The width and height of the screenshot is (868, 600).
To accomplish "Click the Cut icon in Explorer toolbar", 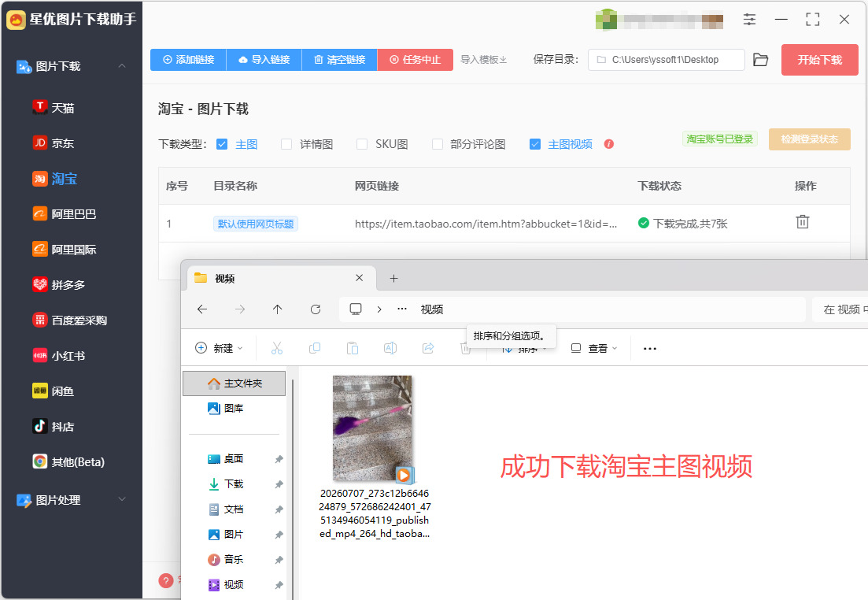I will coord(277,348).
